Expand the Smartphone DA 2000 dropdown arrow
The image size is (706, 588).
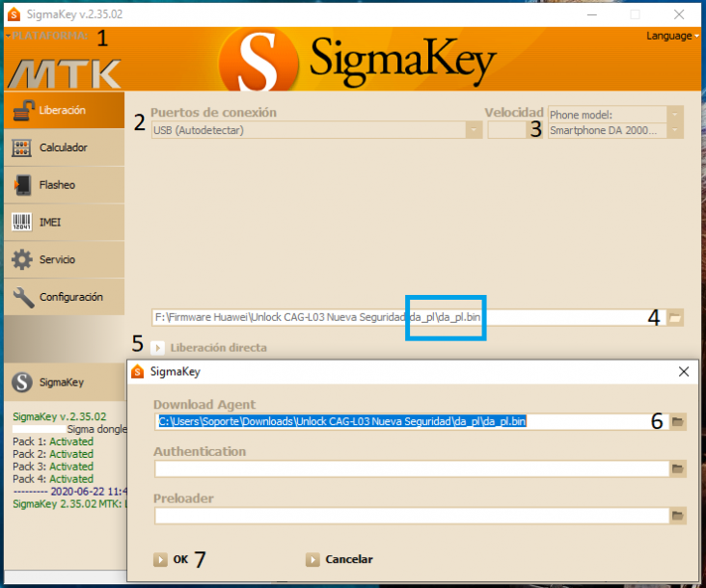[x=674, y=130]
